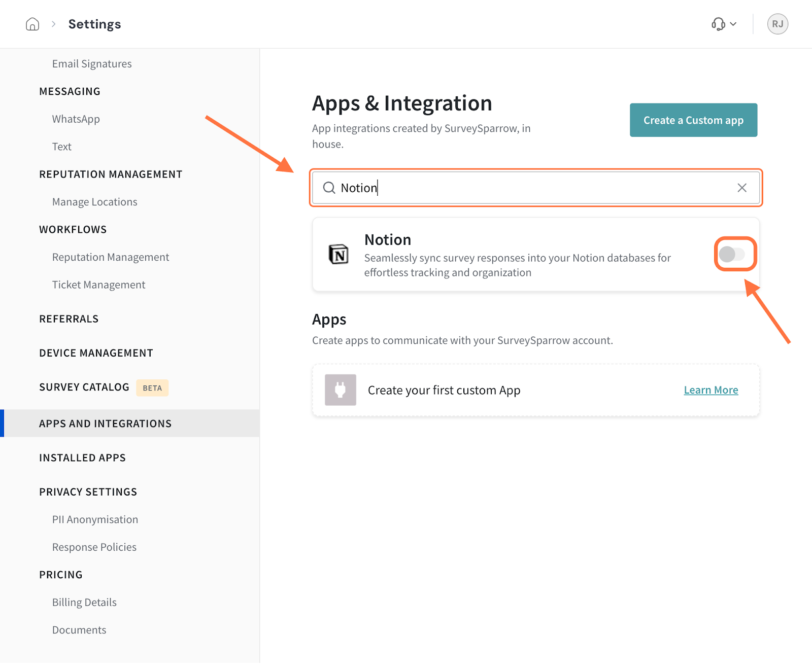This screenshot has width=812, height=671.
Task: Clear the Notion search with X
Action: click(x=741, y=188)
